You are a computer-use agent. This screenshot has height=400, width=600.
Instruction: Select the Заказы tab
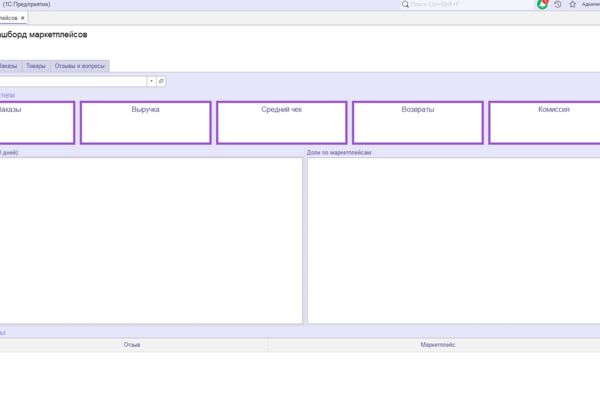[9, 66]
